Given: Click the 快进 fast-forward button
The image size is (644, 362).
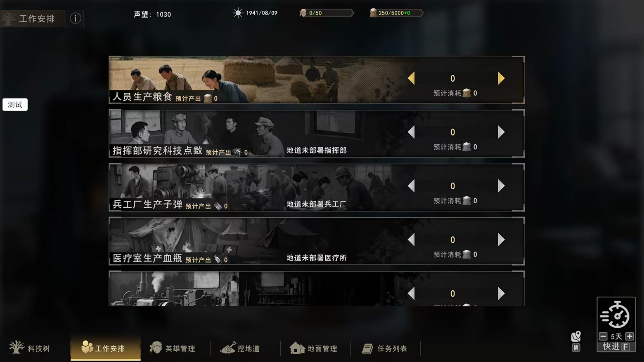Looking at the screenshot, I should 616,347.
